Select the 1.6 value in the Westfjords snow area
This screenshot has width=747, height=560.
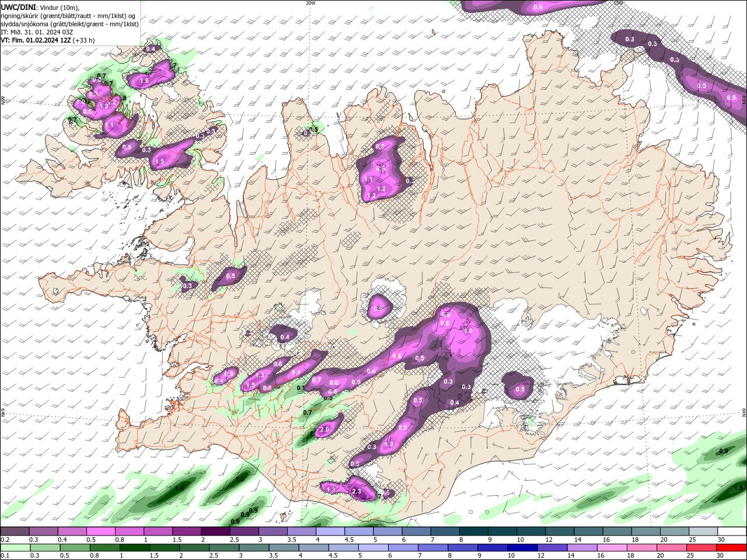(x=144, y=80)
